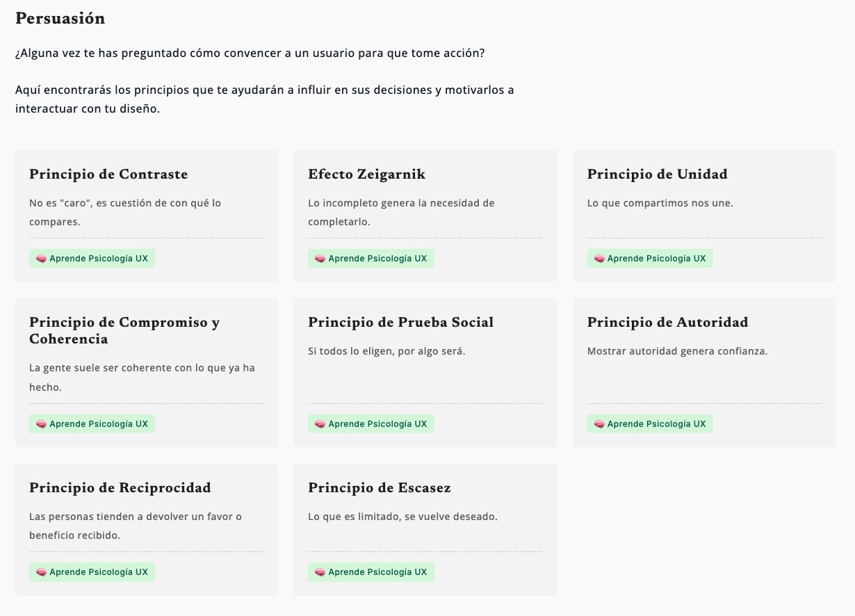
Task: Click brain icon in Principio de Contraste tag
Action: tap(41, 259)
